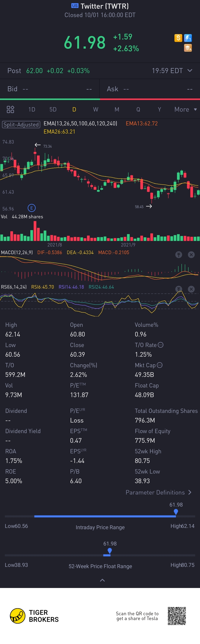
Task: Tap the Twitter (TWTR) title
Action: tap(105, 6)
